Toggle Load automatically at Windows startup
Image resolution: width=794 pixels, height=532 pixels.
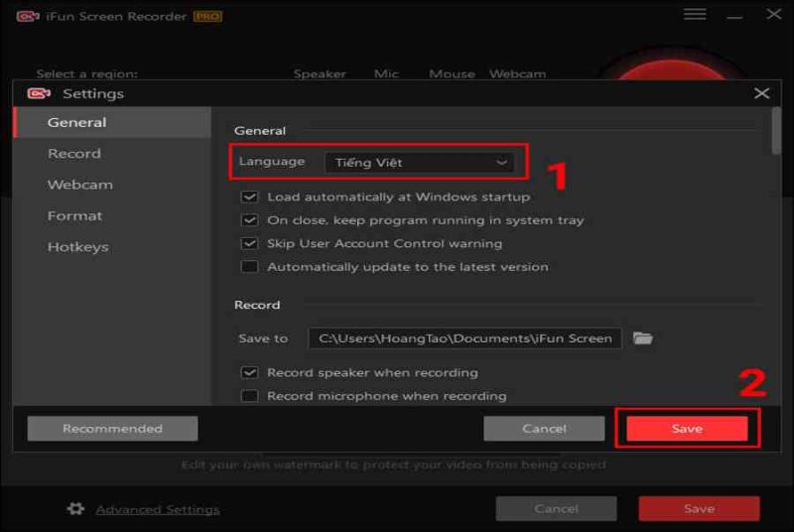pos(249,197)
